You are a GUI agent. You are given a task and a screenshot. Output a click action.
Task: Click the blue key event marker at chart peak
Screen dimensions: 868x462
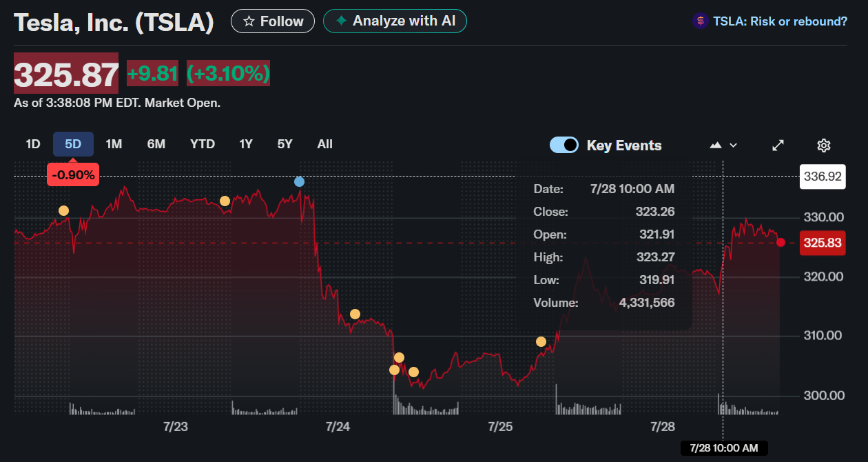click(299, 182)
